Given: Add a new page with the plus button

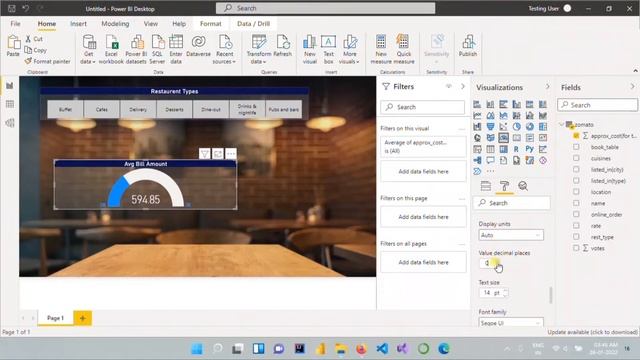Looking at the screenshot, I should [x=82, y=318].
